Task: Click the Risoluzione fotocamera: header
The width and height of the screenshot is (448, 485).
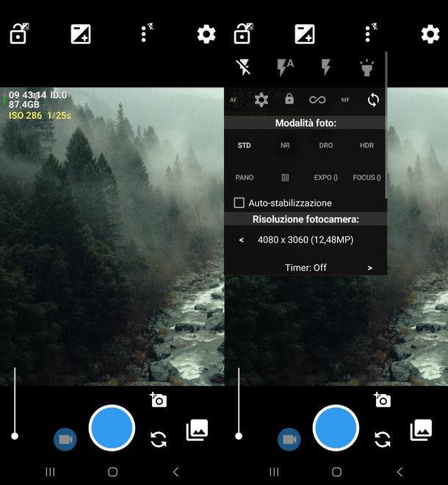Action: [x=306, y=219]
